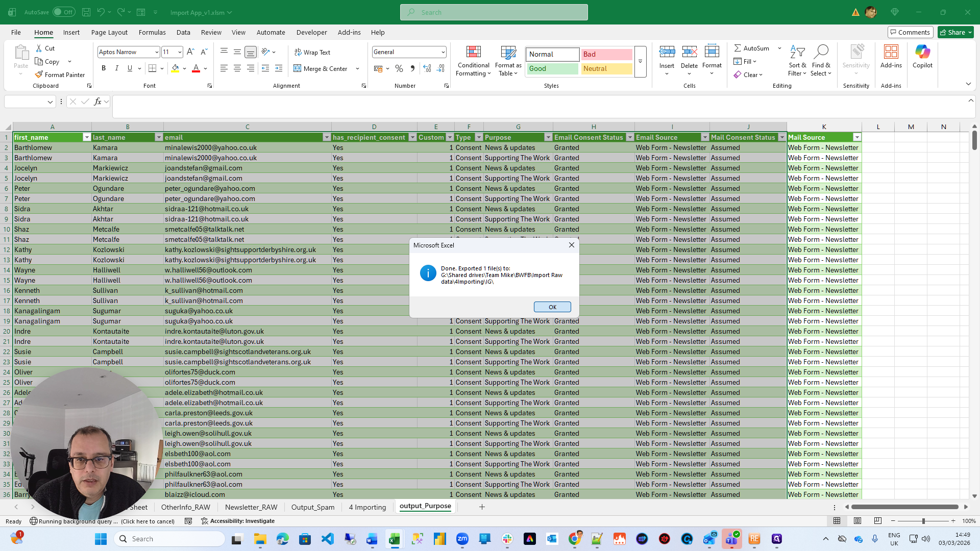
Task: Click the Increase Font Size icon
Action: (190, 52)
